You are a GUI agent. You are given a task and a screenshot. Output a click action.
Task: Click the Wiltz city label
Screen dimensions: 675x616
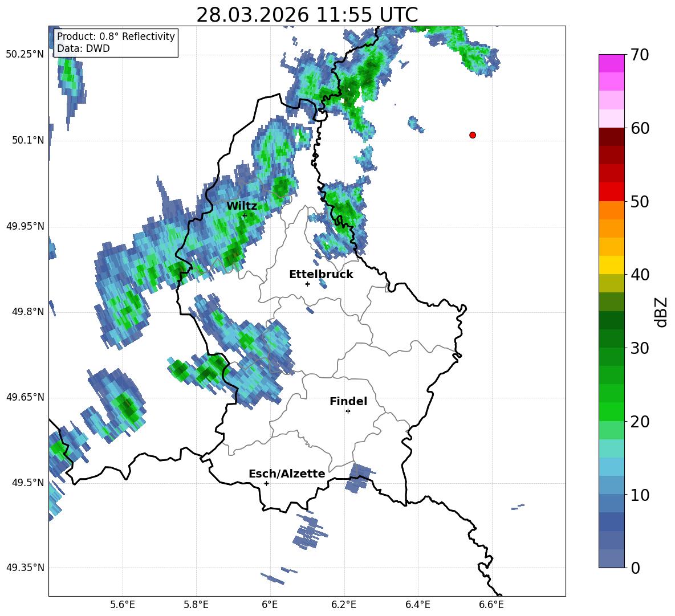[x=242, y=206]
